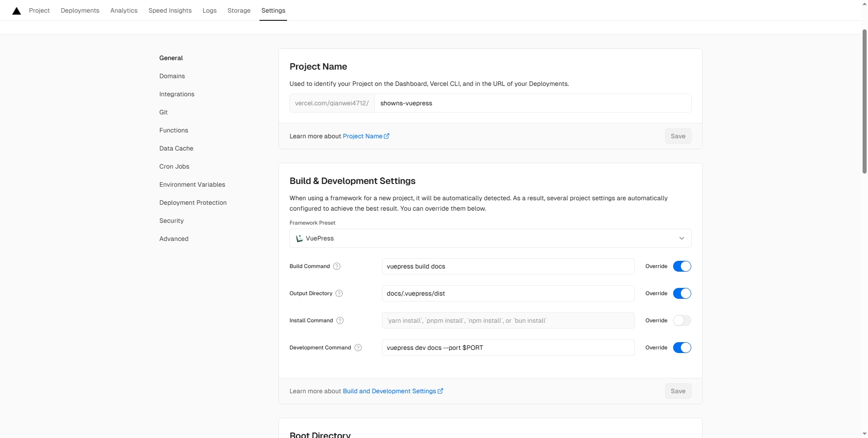Open the Project tab
The width and height of the screenshot is (868, 438).
tap(39, 10)
